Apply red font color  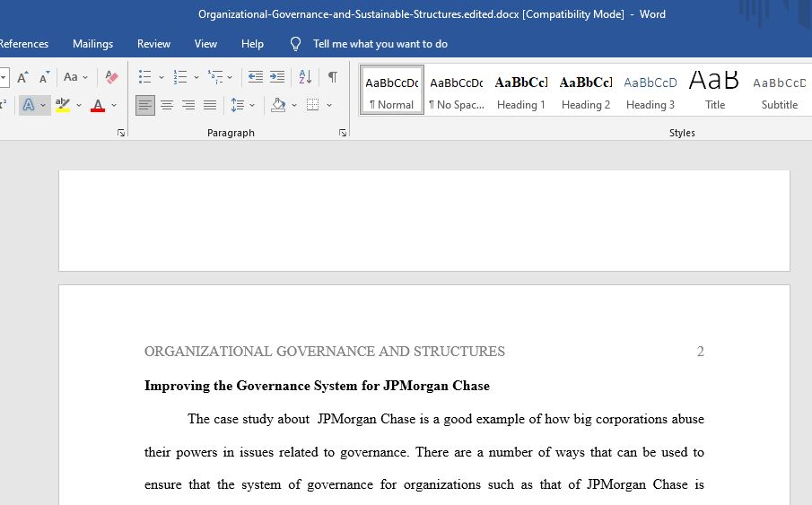tap(98, 105)
